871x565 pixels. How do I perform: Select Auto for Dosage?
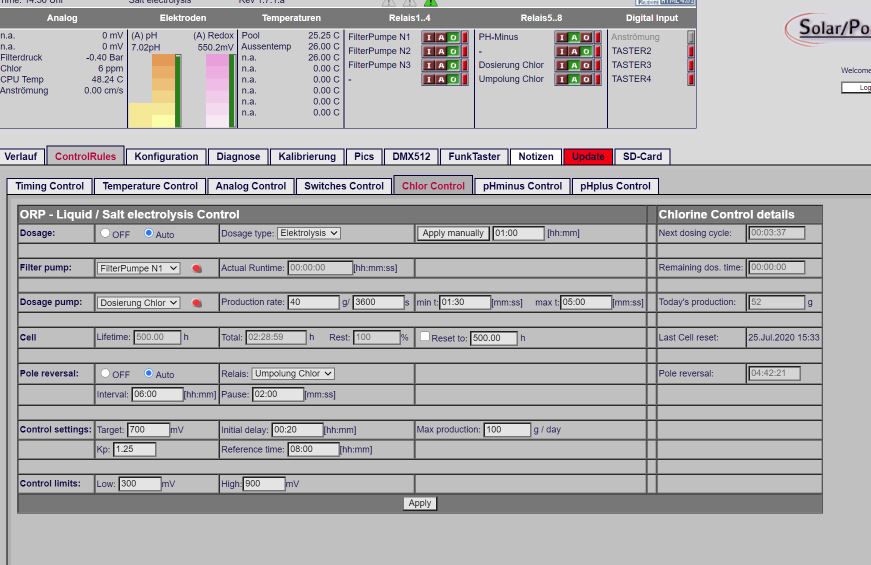[148, 233]
